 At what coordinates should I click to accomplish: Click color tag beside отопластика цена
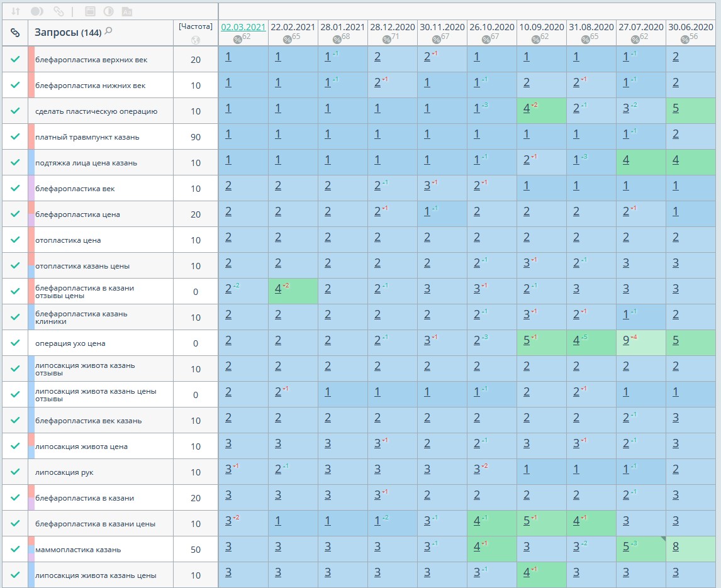pos(31,240)
